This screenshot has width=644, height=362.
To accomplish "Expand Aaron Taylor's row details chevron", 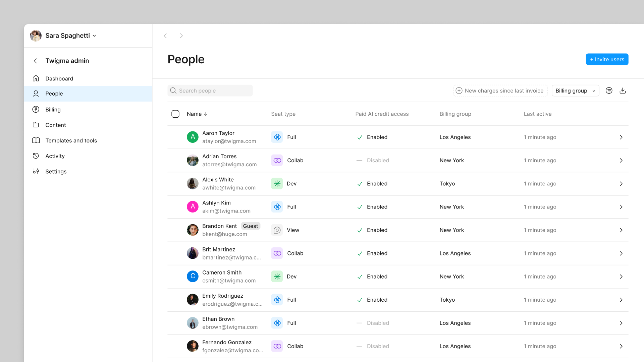I will [621, 137].
